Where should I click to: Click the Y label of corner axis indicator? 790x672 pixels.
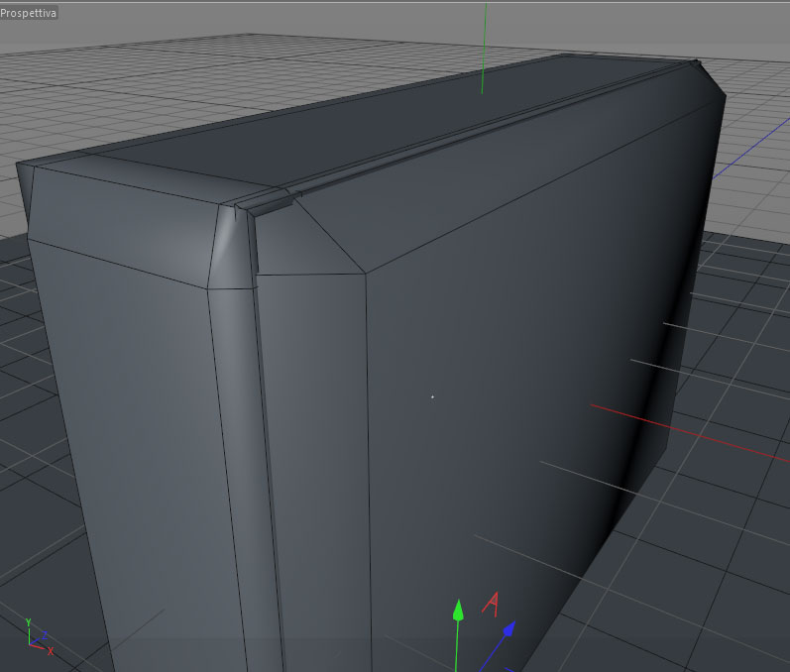pos(29,622)
